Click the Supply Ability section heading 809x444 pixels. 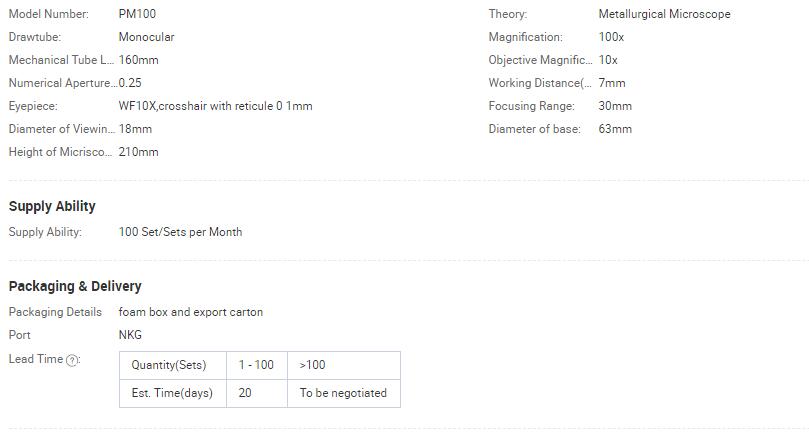point(52,206)
